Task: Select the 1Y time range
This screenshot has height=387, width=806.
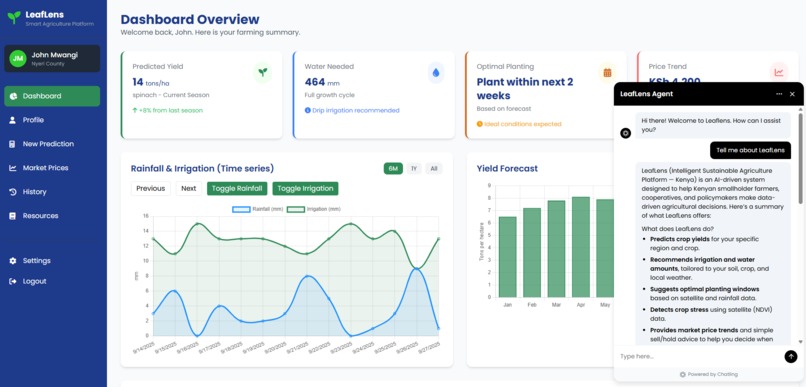Action: click(414, 169)
